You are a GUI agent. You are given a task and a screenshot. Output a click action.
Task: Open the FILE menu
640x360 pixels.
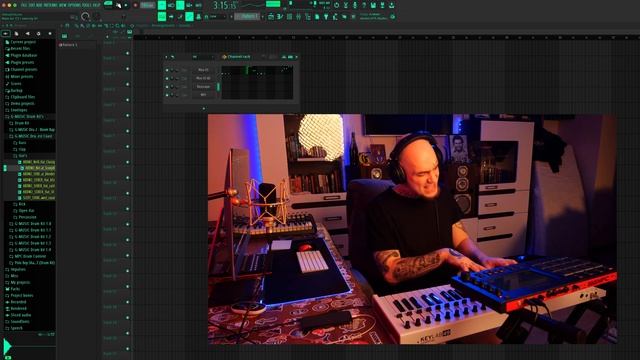24,5
